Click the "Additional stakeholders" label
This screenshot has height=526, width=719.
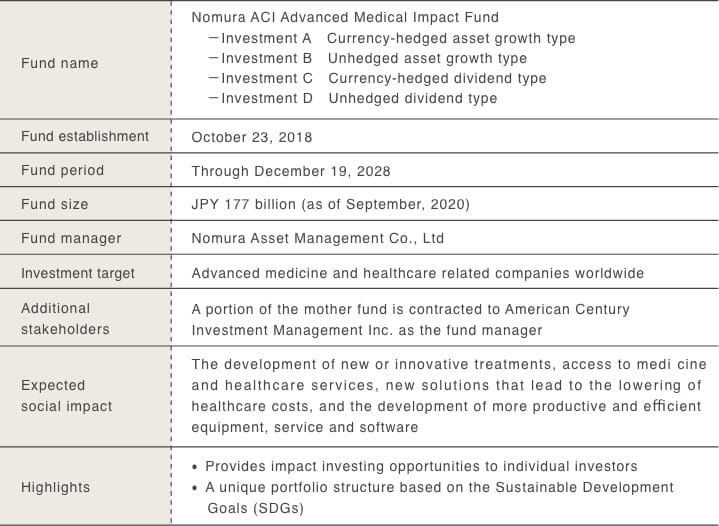click(x=66, y=319)
